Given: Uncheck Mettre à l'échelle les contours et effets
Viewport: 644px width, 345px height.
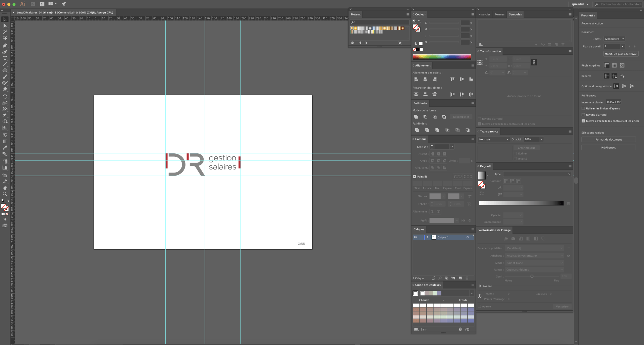Looking at the screenshot, I should [x=583, y=121].
